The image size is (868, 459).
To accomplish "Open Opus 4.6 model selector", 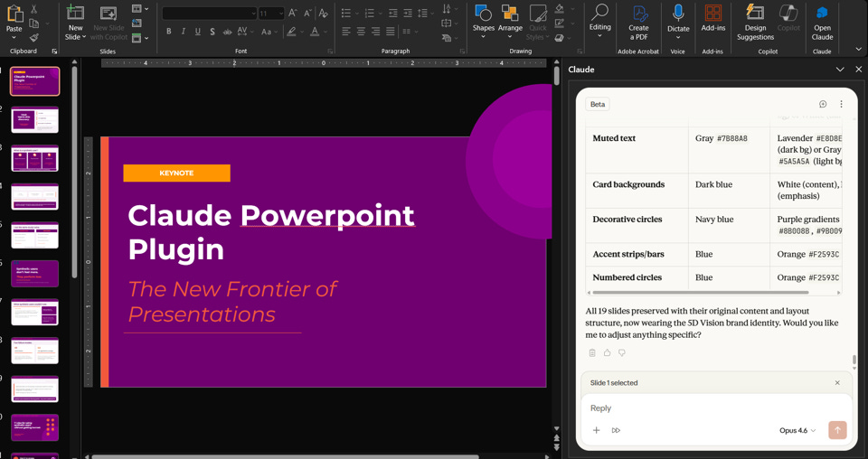I will (x=797, y=430).
